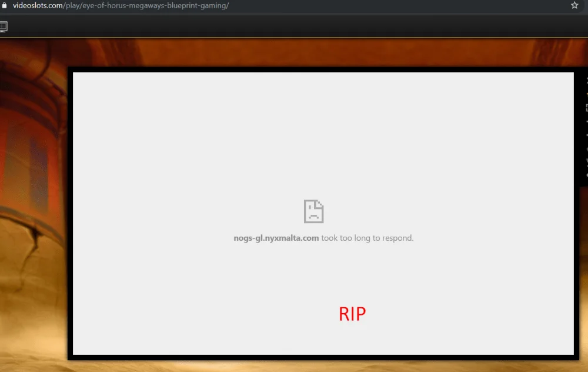This screenshot has height=372, width=588.
Task: Focus the videoslots.com address bar URL
Action: [x=121, y=6]
